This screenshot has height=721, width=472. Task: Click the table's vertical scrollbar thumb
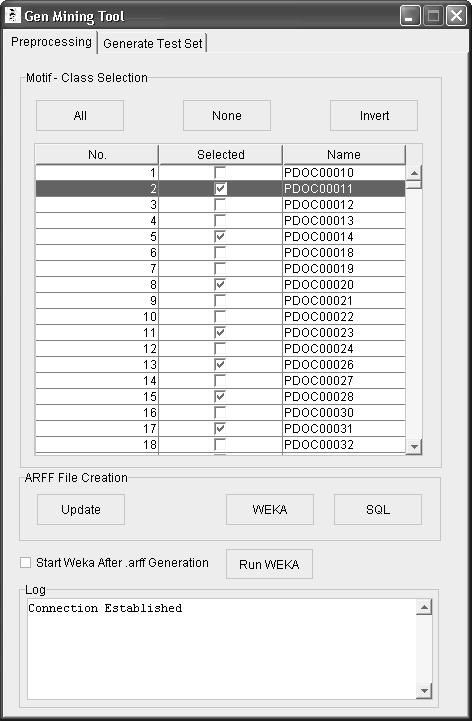pos(414,185)
